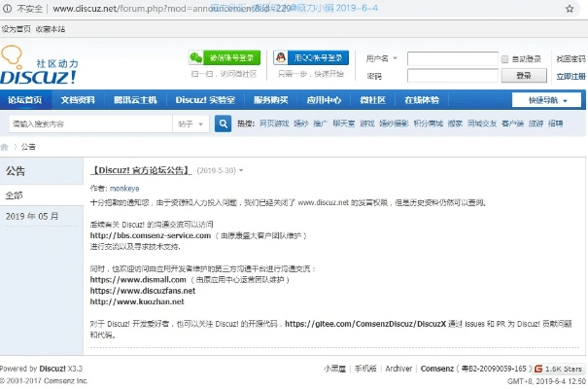This screenshot has width=588, height=389.
Task: Click the site info icon beside 不安全
Action: 7,8
